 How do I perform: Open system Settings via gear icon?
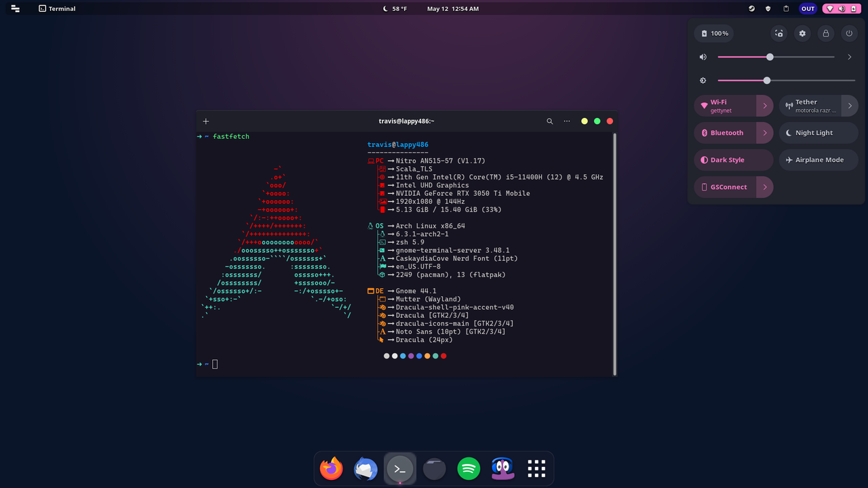802,33
